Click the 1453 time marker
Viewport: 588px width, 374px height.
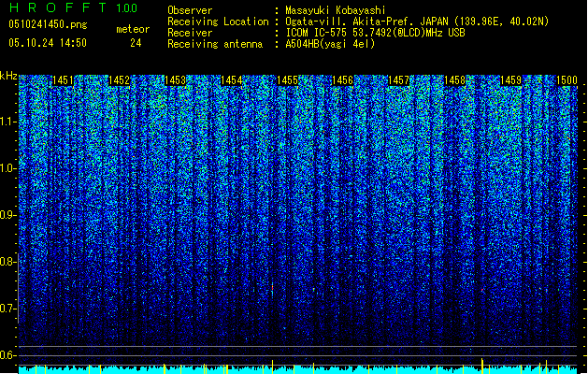pyautogui.click(x=175, y=80)
